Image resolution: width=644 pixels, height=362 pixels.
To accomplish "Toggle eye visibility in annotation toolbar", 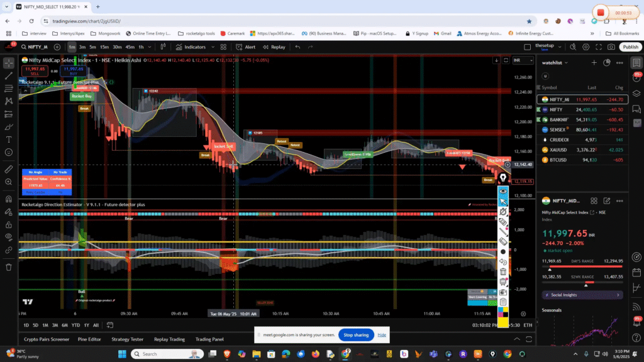I will point(503,190).
